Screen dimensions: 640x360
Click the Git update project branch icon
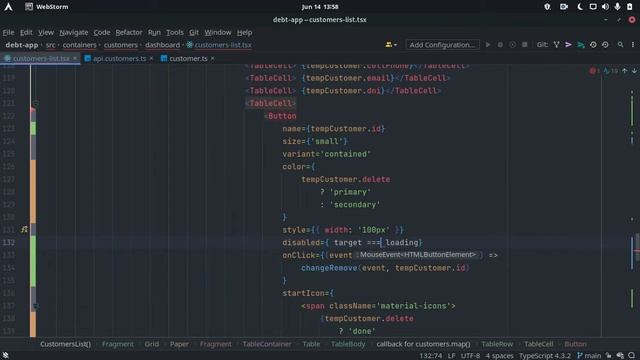[556, 44]
